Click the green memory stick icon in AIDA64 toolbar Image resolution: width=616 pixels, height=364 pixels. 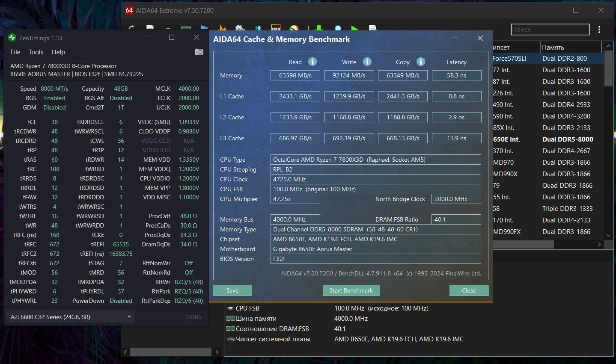click(x=186, y=28)
